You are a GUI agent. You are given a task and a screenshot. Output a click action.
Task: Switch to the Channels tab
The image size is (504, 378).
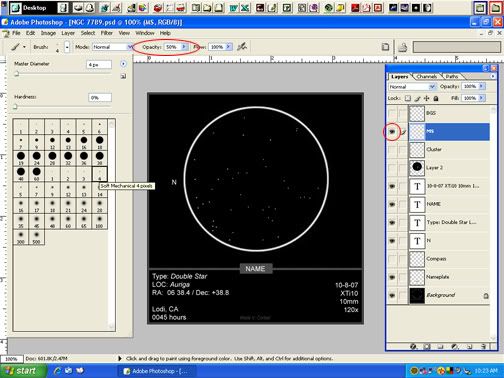pyautogui.click(x=427, y=76)
